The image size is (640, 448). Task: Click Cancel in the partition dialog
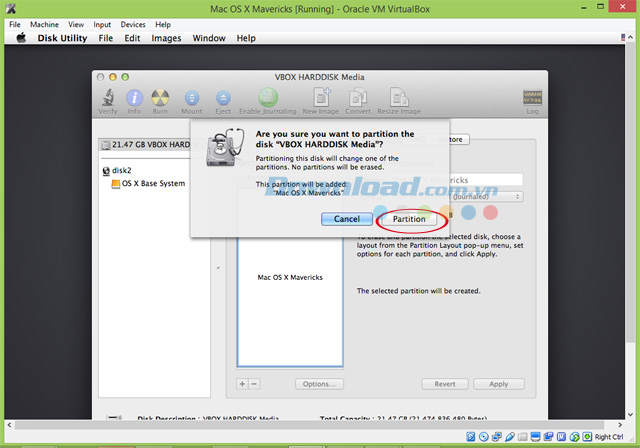coord(347,219)
